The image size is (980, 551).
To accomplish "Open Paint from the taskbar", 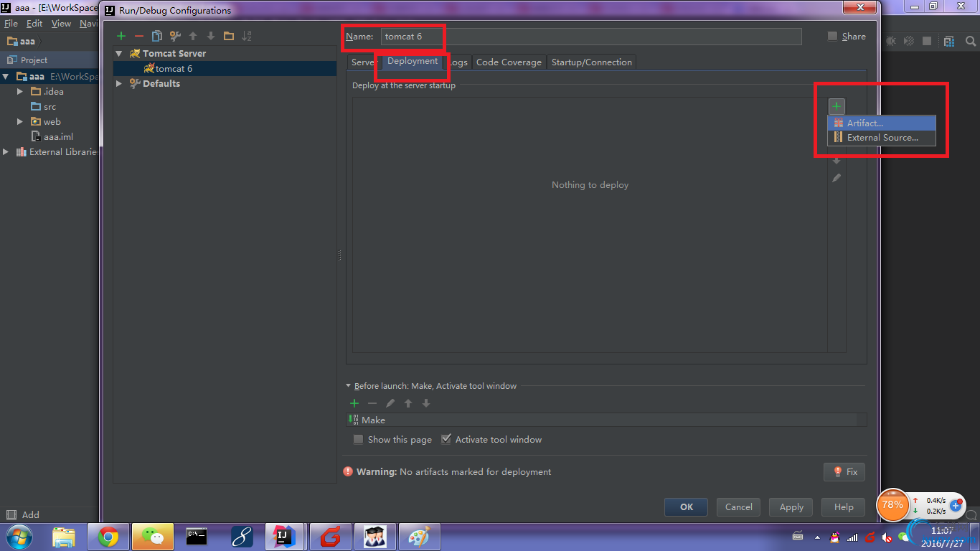I will (x=418, y=536).
